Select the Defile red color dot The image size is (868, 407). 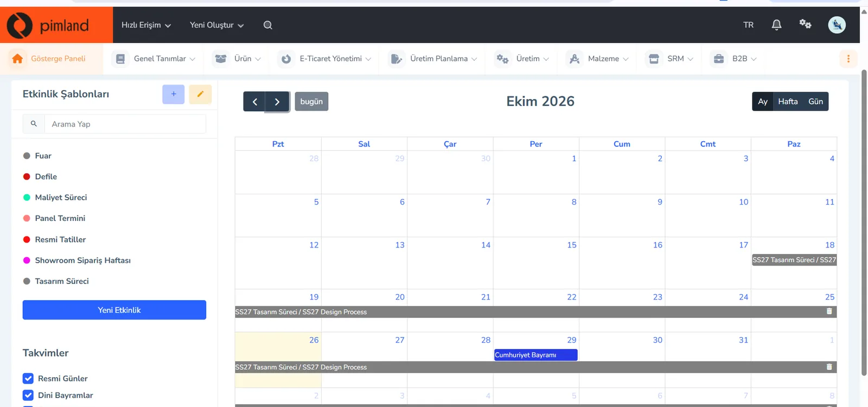point(27,176)
